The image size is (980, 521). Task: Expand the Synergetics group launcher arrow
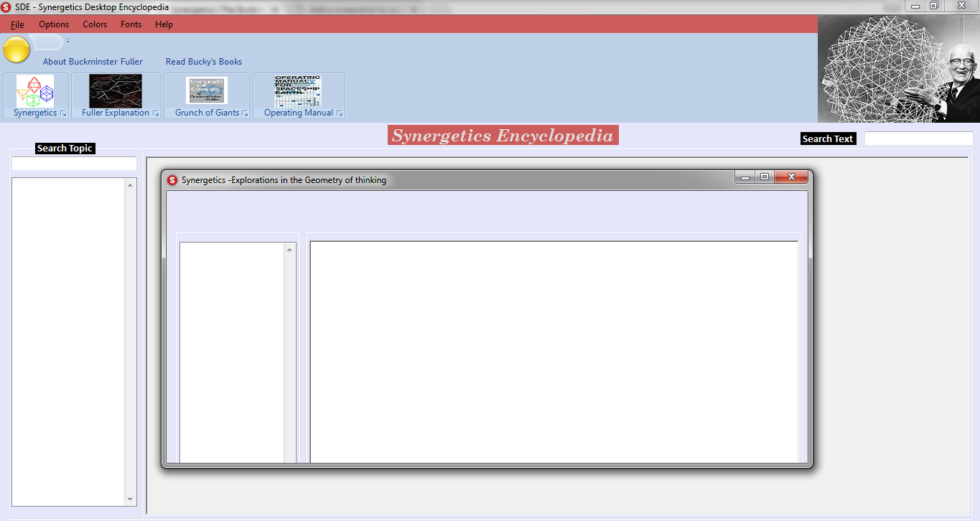coord(64,113)
